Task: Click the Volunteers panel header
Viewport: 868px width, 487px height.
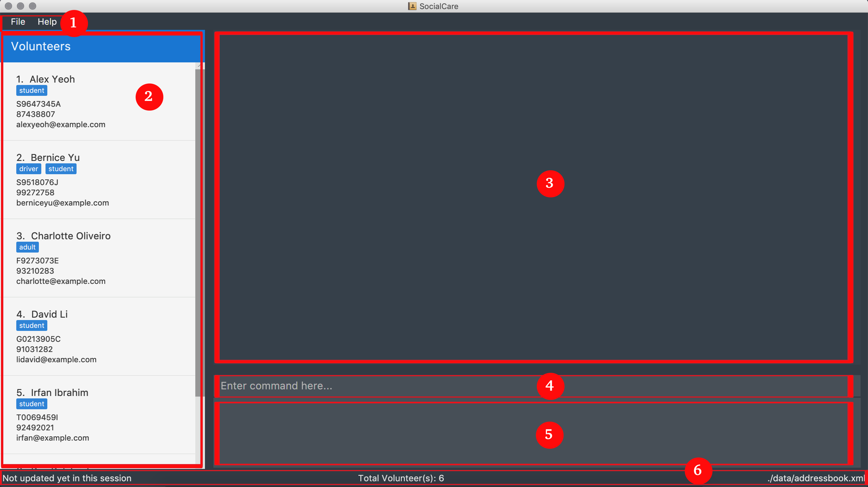Action: click(x=102, y=46)
